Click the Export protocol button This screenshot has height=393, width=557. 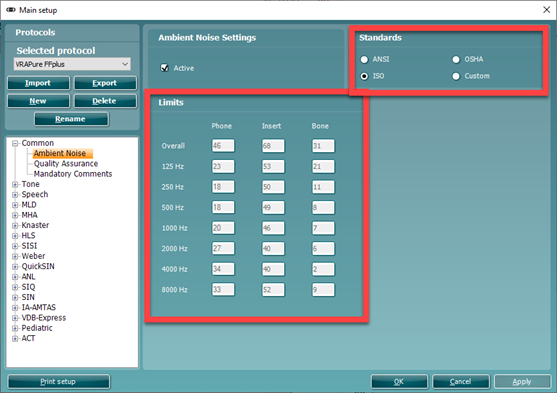pos(105,83)
